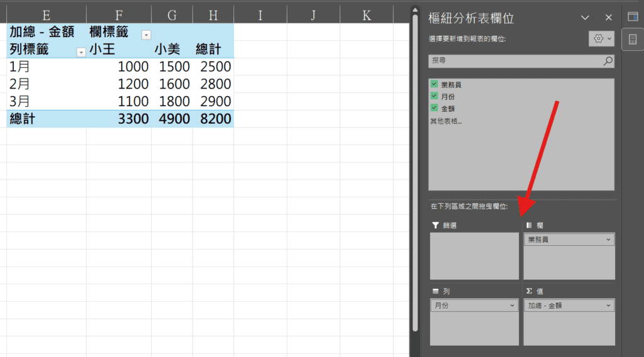Open the gear tools layout options
This screenshot has width=644, height=357.
click(602, 39)
